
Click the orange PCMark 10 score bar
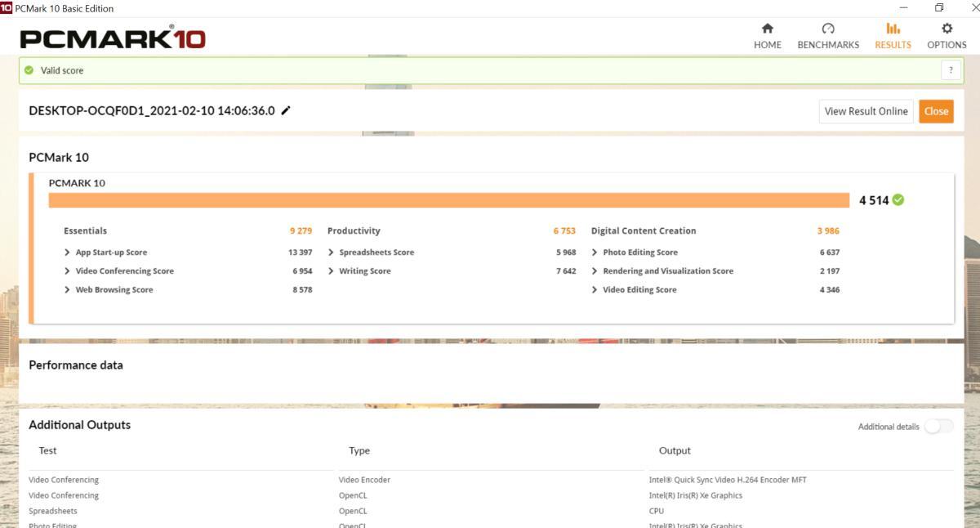(x=449, y=200)
